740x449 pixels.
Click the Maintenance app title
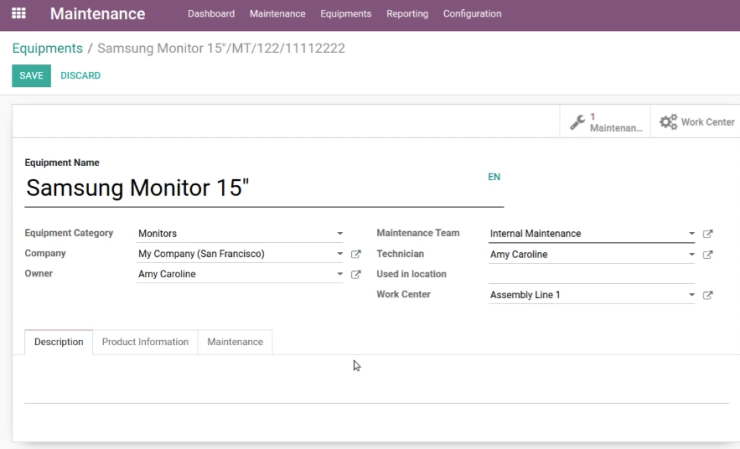click(x=98, y=14)
